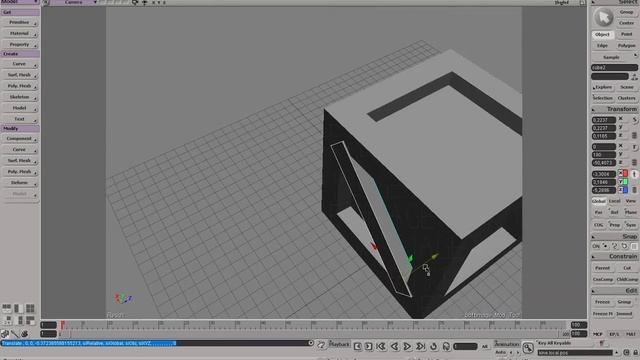Screen dimensions: 640x360
Task: Step to previous frame icon
Action: (x=358, y=347)
